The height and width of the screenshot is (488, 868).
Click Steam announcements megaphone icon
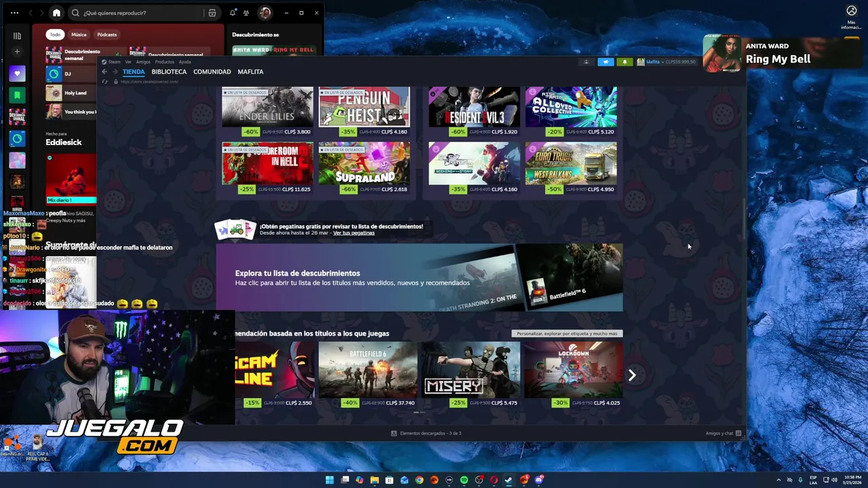click(606, 62)
